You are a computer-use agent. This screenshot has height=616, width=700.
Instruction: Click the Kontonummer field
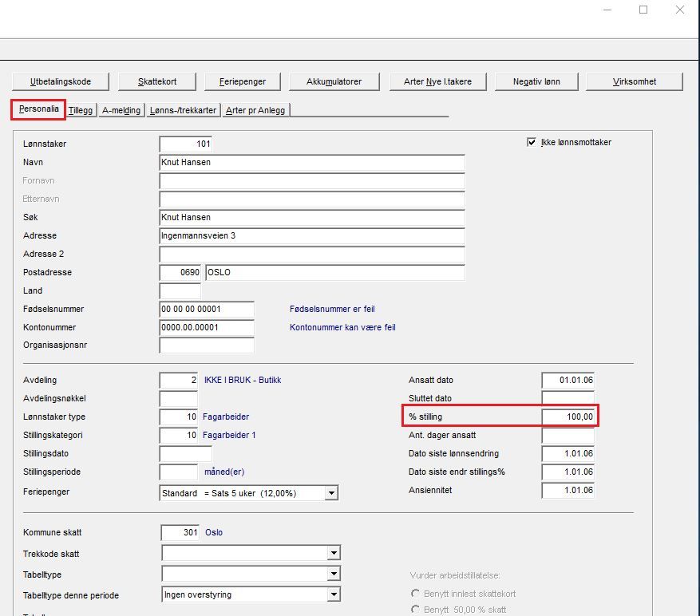207,327
